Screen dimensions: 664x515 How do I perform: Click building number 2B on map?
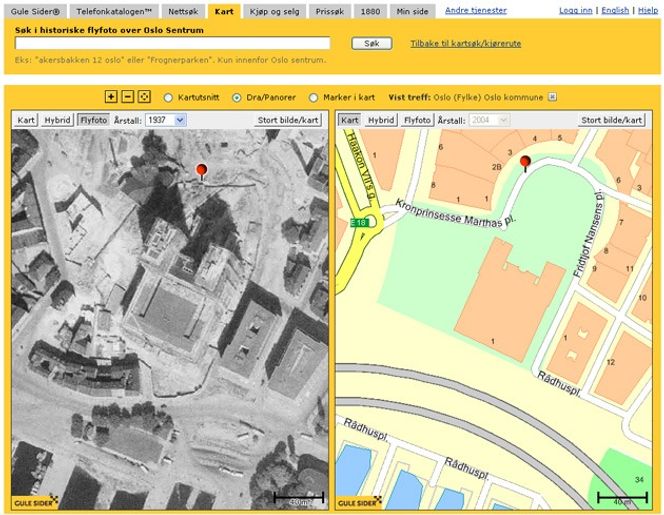[497, 167]
